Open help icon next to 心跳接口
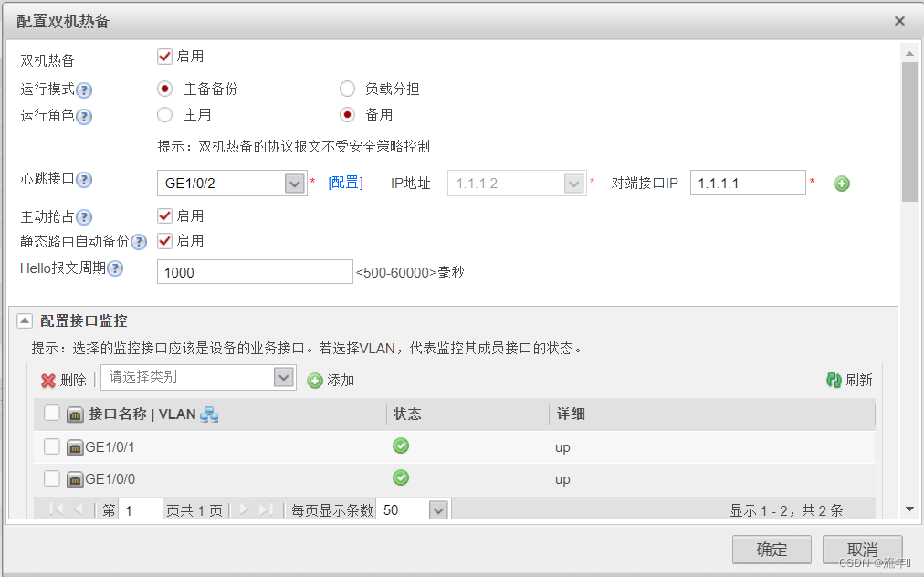Screen dimensions: 924x577 [x=84, y=180]
